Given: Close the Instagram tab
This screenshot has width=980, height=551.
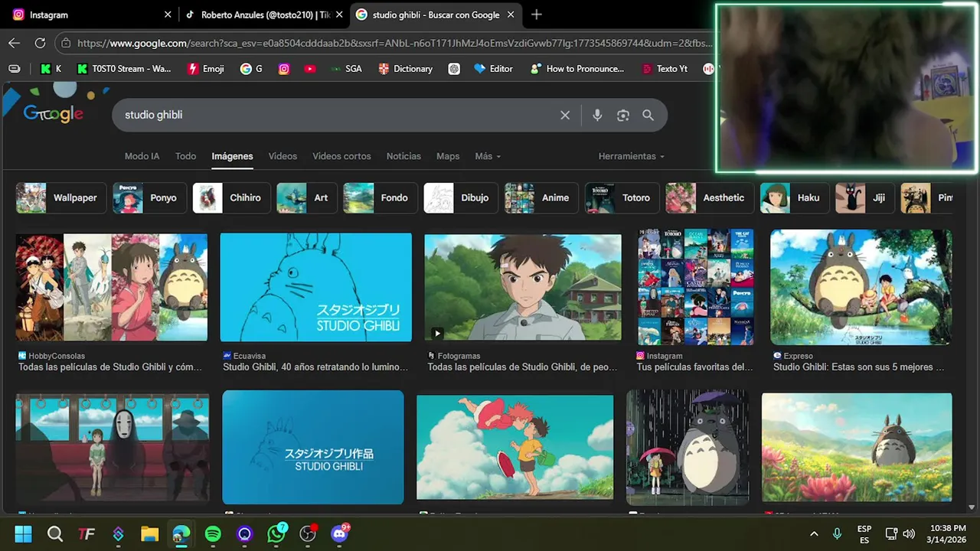Looking at the screenshot, I should pyautogui.click(x=168, y=15).
